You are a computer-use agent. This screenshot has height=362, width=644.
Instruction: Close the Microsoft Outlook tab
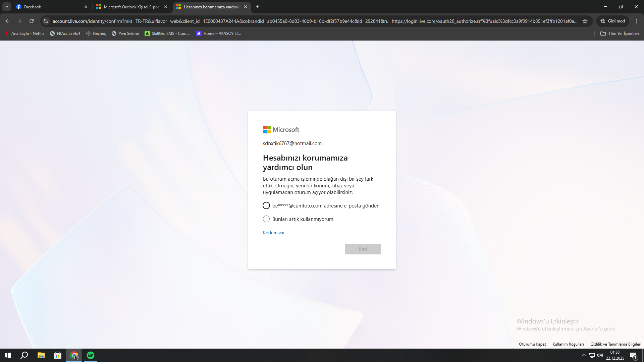(x=166, y=7)
